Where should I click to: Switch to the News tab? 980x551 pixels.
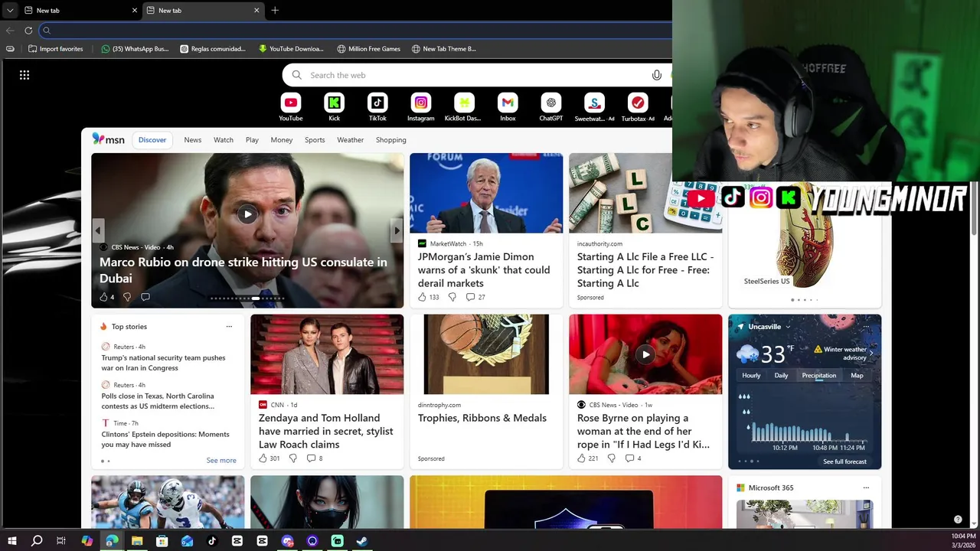192,140
